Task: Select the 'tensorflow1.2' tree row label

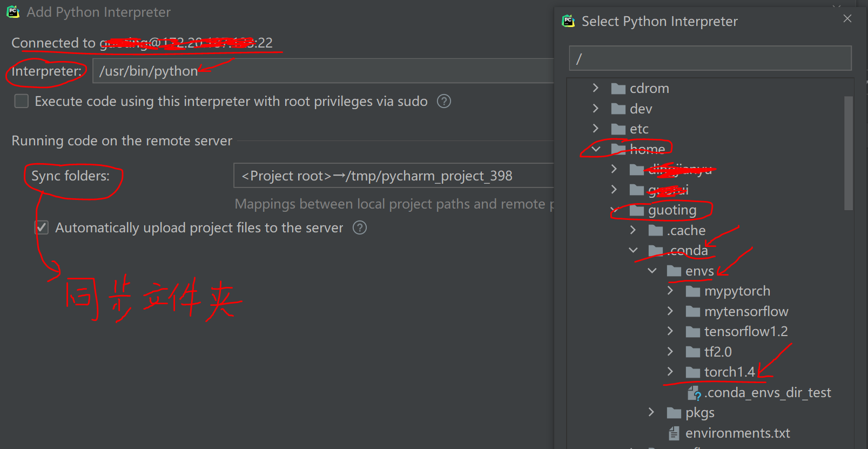Action: click(x=746, y=331)
